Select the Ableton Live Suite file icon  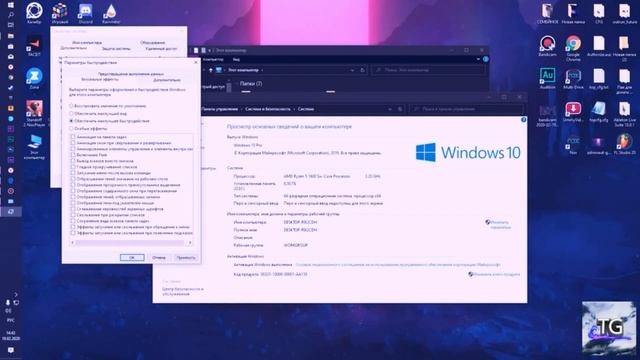pyautogui.click(x=624, y=114)
